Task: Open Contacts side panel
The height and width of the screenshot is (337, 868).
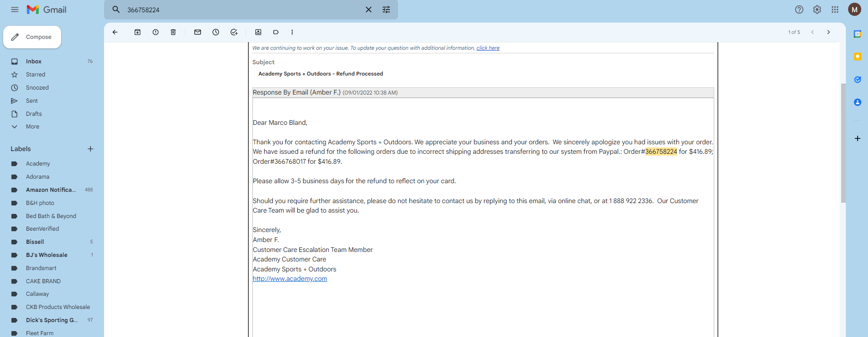Action: click(x=857, y=102)
